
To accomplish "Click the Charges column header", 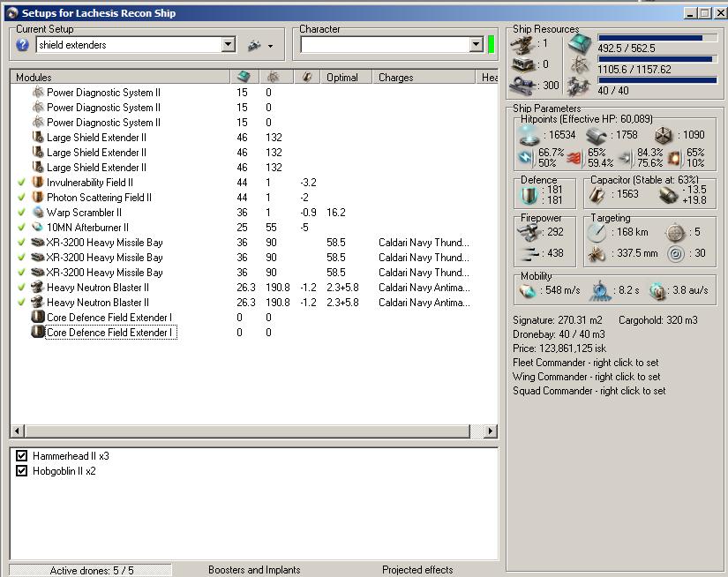I will pyautogui.click(x=424, y=77).
